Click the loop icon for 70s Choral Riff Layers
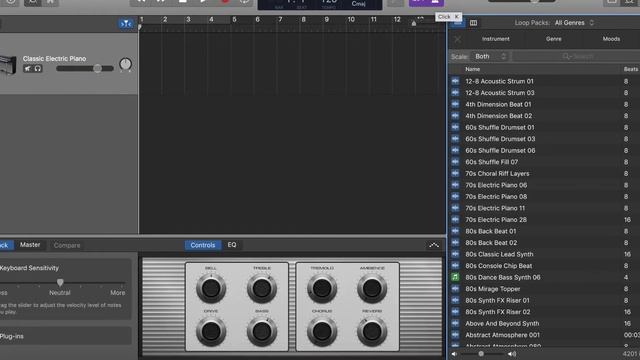This screenshot has height=360, width=640. (x=455, y=173)
